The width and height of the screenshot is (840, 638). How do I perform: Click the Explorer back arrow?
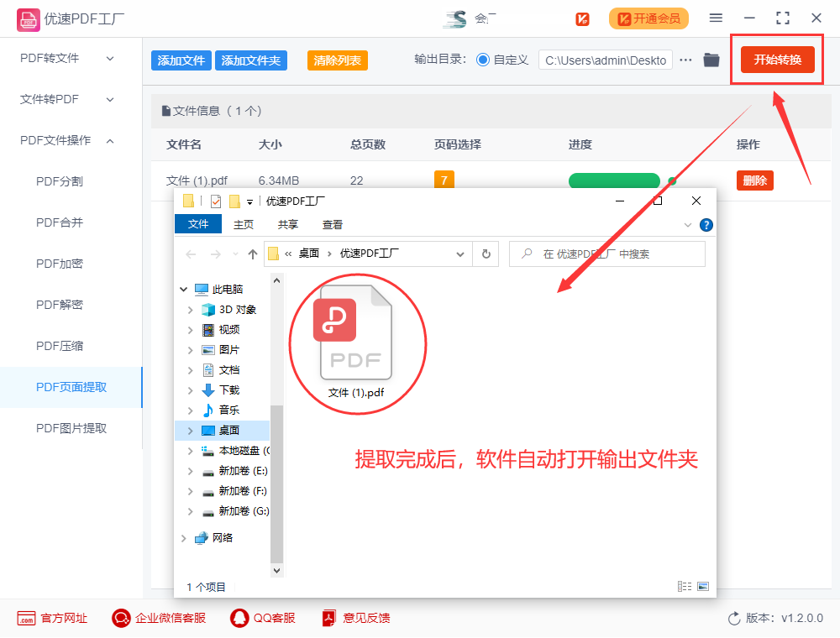pyautogui.click(x=191, y=254)
